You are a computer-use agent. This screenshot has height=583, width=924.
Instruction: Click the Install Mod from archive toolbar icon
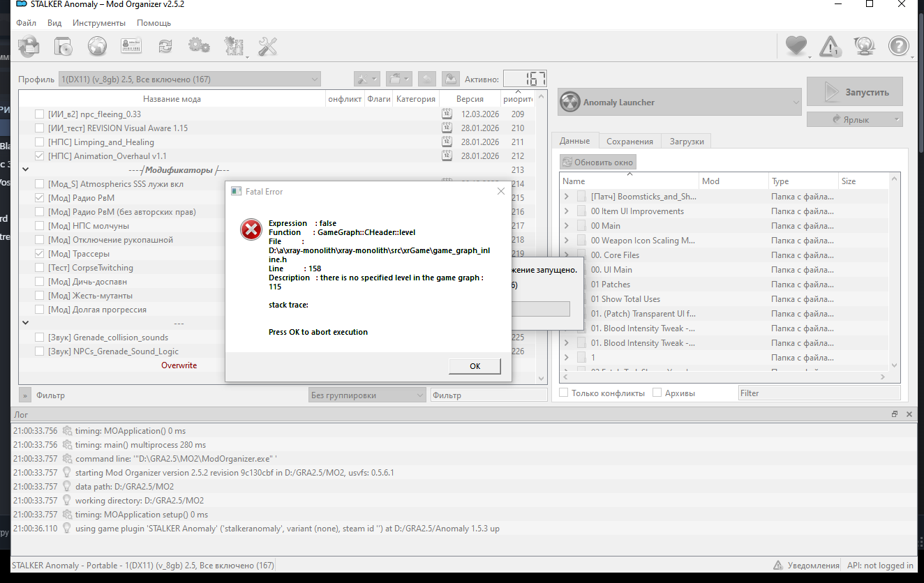tap(29, 47)
